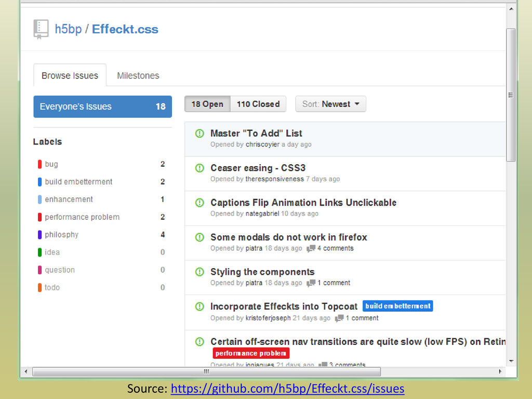This screenshot has width=532, height=399.
Task: Click open-issue icon for Master "To Add" List
Action: (199, 134)
